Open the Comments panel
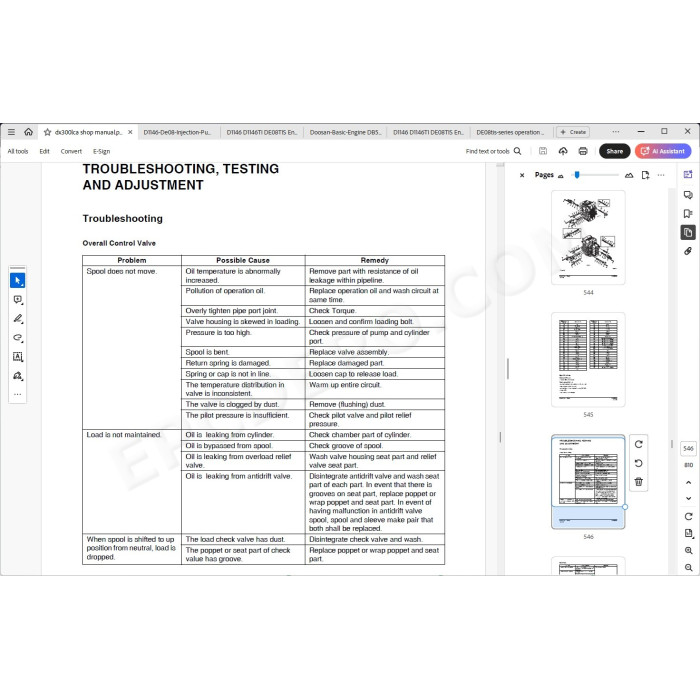Image resolution: width=700 pixels, height=700 pixels. [688, 195]
